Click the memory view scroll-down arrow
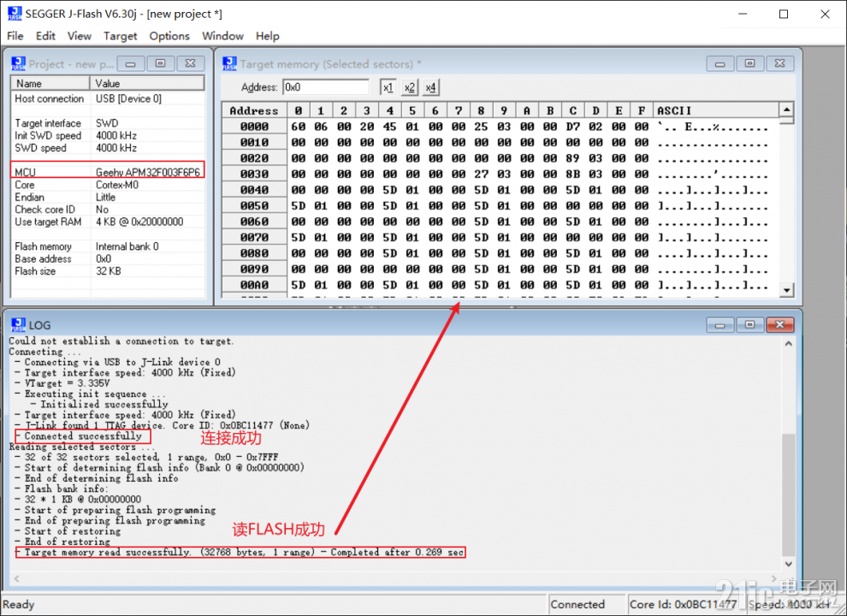 coord(786,290)
